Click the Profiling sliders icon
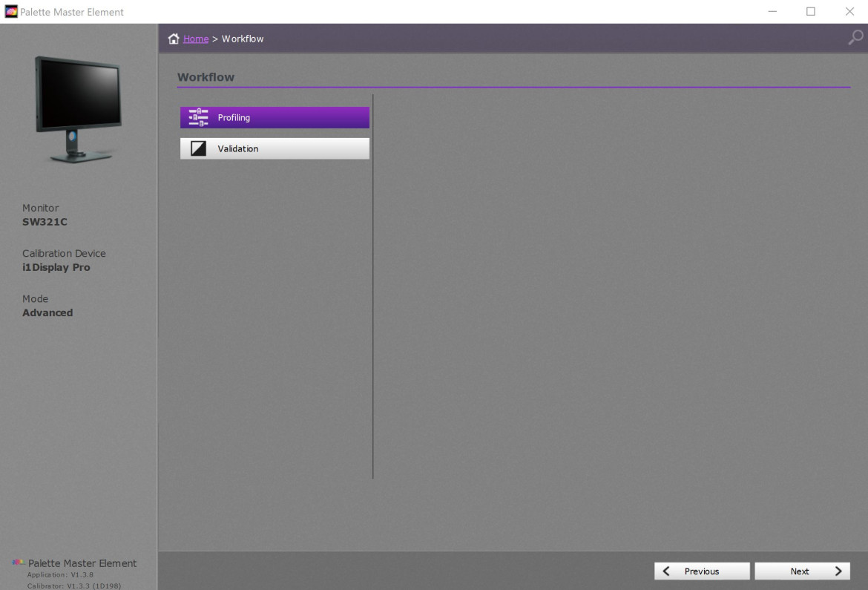This screenshot has width=868, height=590. [198, 117]
